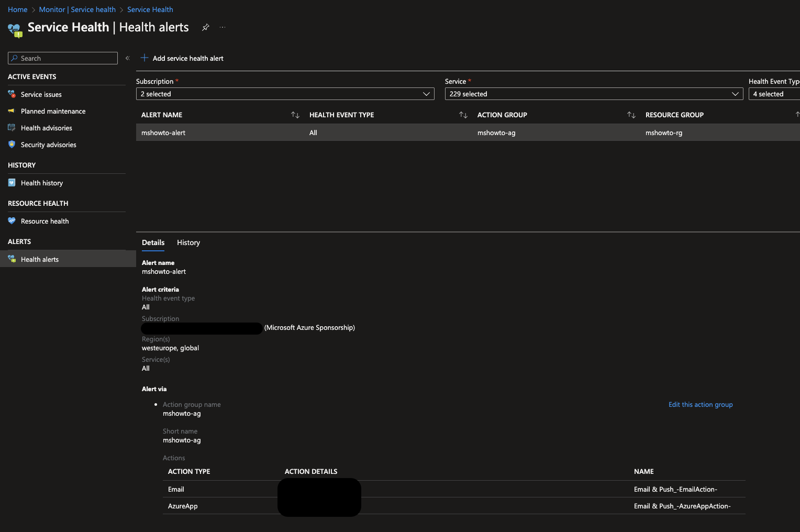Open Service issues in sidebar

pos(41,94)
